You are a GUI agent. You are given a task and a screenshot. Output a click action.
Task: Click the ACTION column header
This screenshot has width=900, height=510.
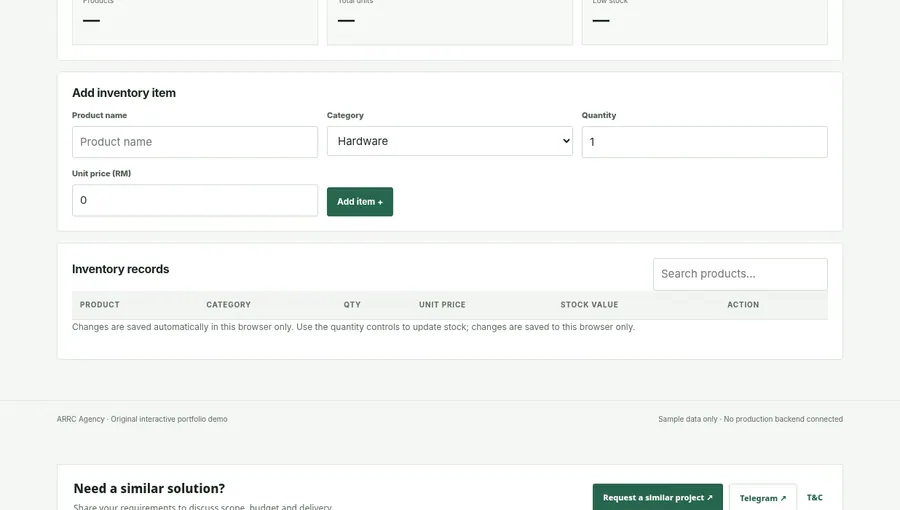[x=743, y=305]
